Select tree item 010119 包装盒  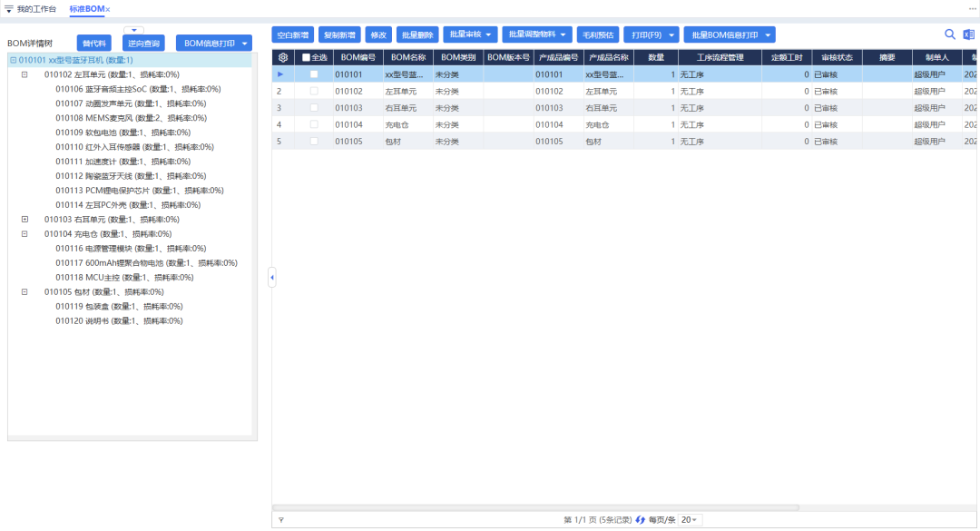pyautogui.click(x=119, y=307)
